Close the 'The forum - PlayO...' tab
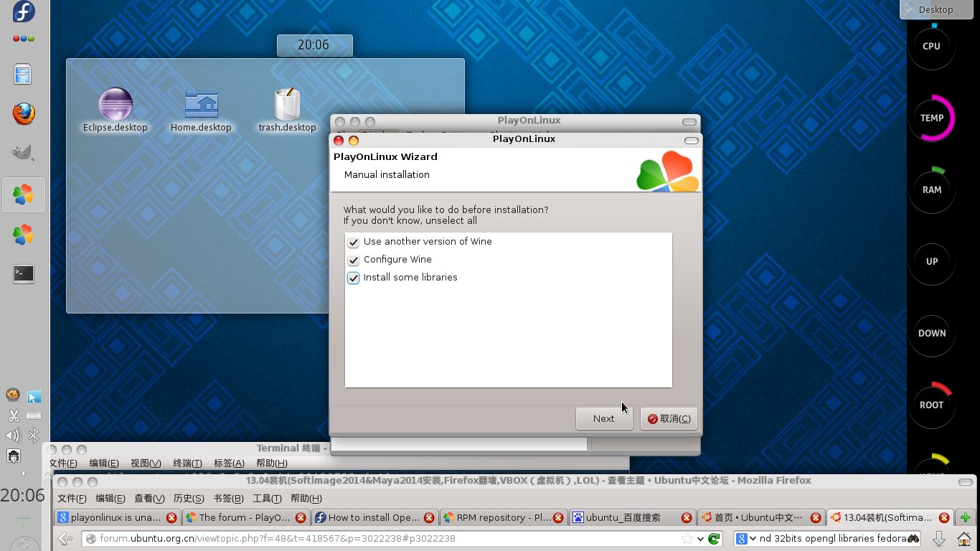 301,517
